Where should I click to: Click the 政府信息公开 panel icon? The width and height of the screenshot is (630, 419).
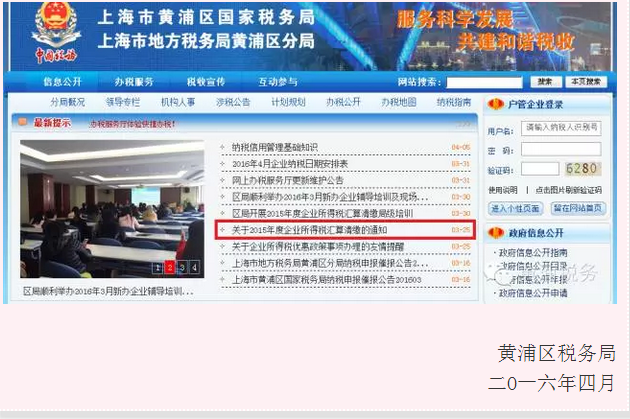(495, 233)
